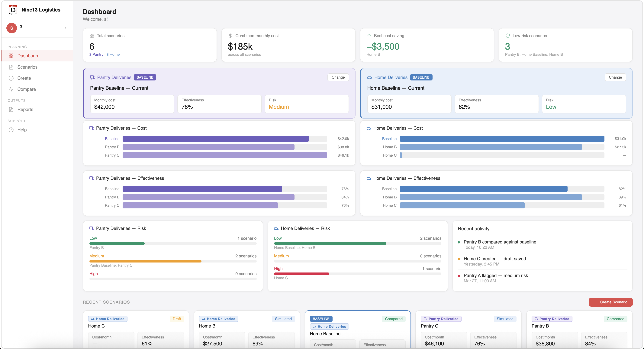Open Reports under Outputs
The height and width of the screenshot is (349, 644).
pyautogui.click(x=37, y=109)
